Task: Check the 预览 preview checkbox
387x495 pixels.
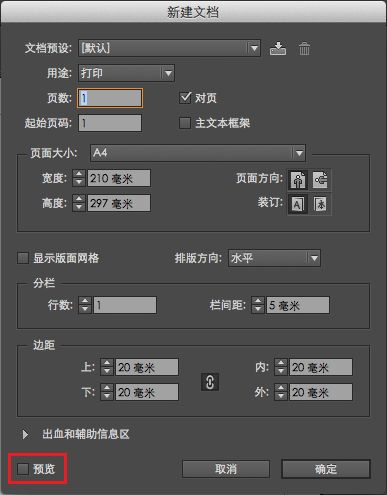Action: coord(23,469)
